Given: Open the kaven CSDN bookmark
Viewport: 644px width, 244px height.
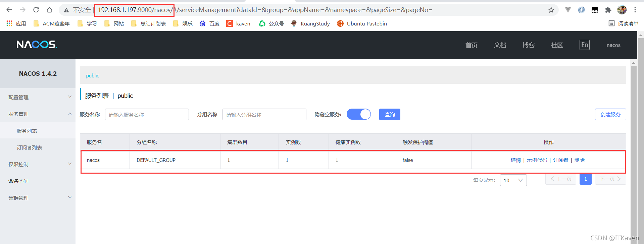Looking at the screenshot, I should click(238, 23).
